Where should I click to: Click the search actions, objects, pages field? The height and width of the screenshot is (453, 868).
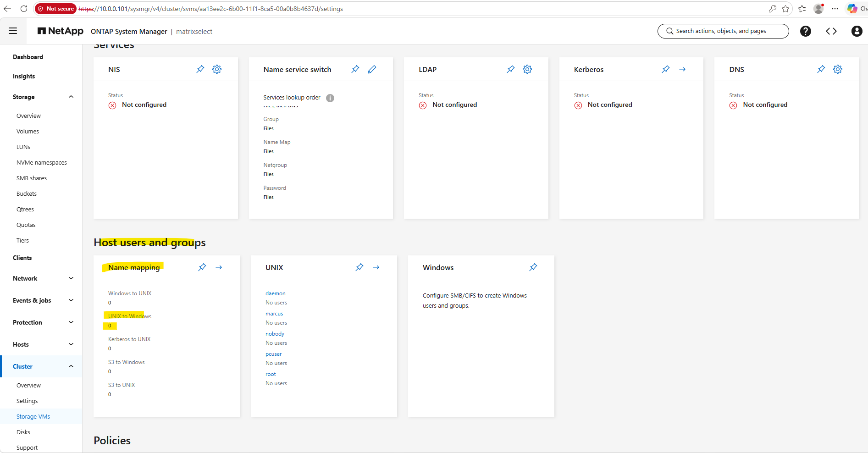(723, 31)
